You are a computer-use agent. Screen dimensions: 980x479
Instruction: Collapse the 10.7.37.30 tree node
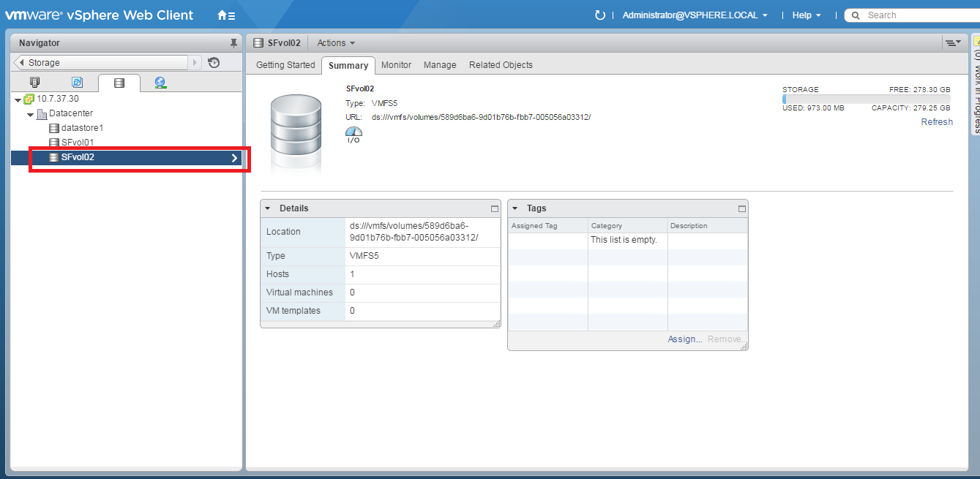(18, 99)
